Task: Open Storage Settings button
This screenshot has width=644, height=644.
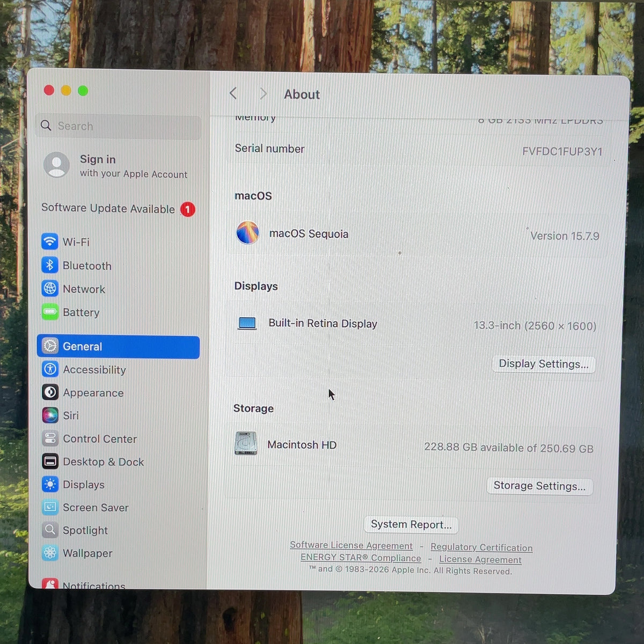Action: [539, 486]
